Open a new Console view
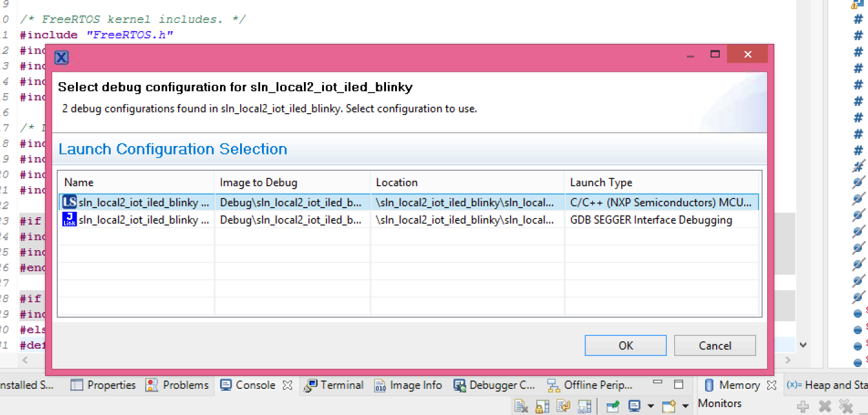 coord(669,406)
